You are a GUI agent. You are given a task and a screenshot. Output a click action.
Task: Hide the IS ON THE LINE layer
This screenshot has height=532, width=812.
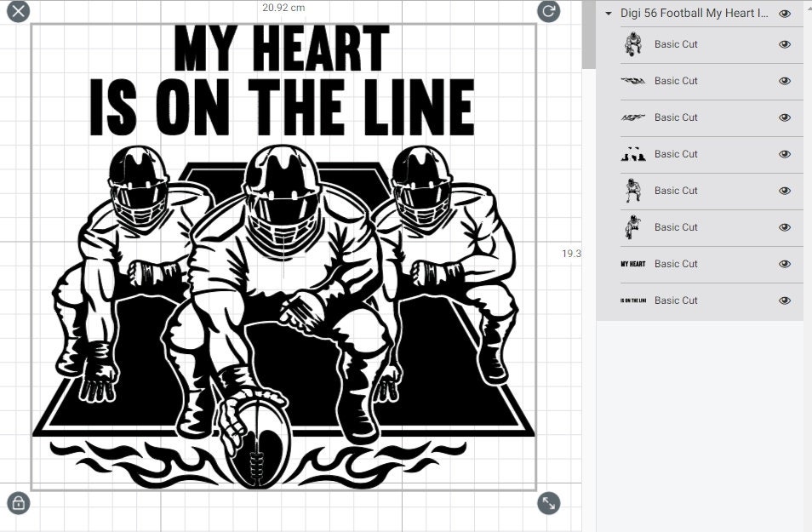(785, 300)
